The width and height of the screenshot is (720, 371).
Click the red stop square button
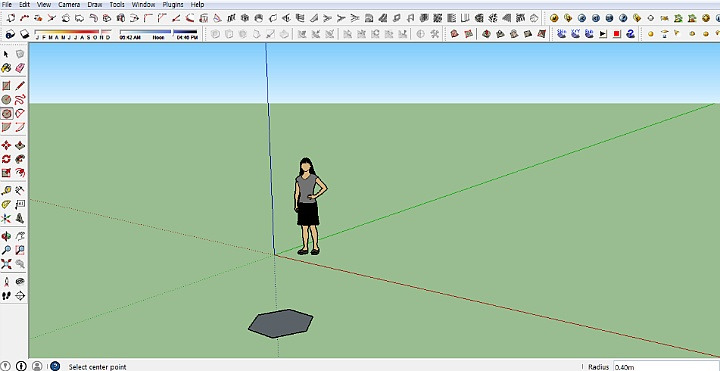617,34
